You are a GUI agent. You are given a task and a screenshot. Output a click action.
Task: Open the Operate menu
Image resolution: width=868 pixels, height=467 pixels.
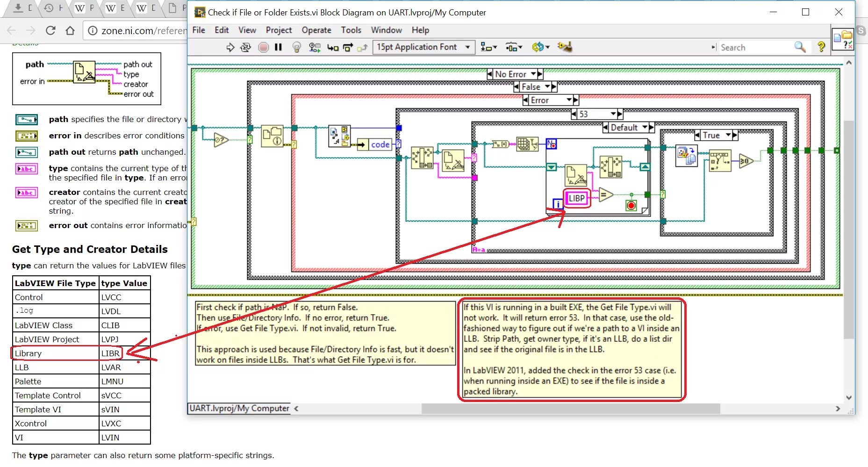click(x=316, y=30)
